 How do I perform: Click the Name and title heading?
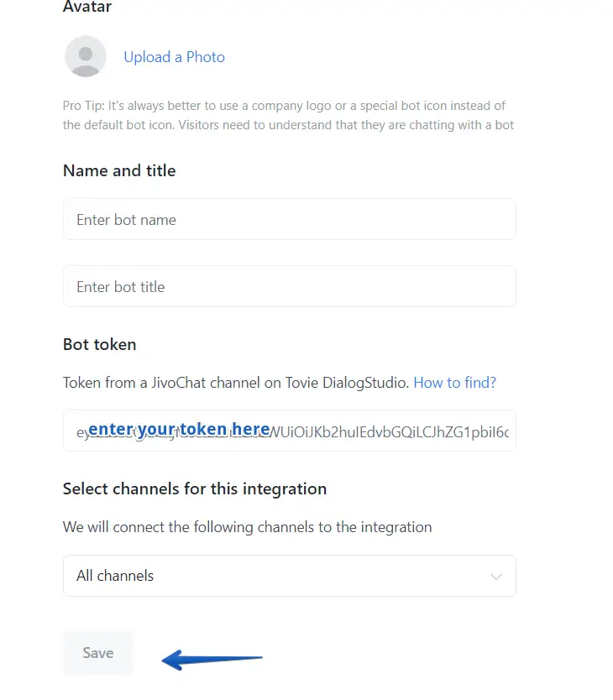119,170
